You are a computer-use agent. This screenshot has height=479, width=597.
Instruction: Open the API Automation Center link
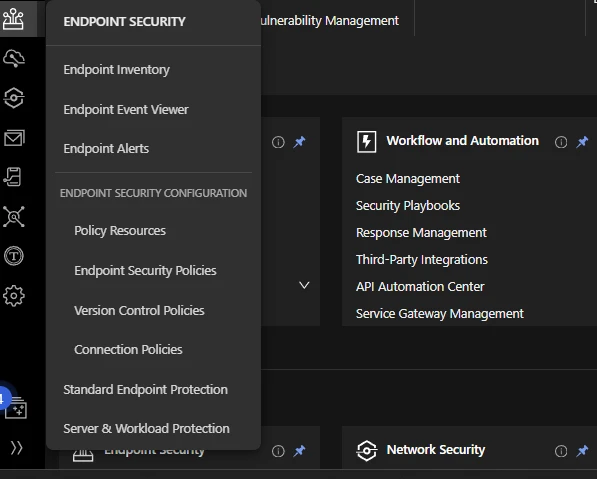coord(420,286)
